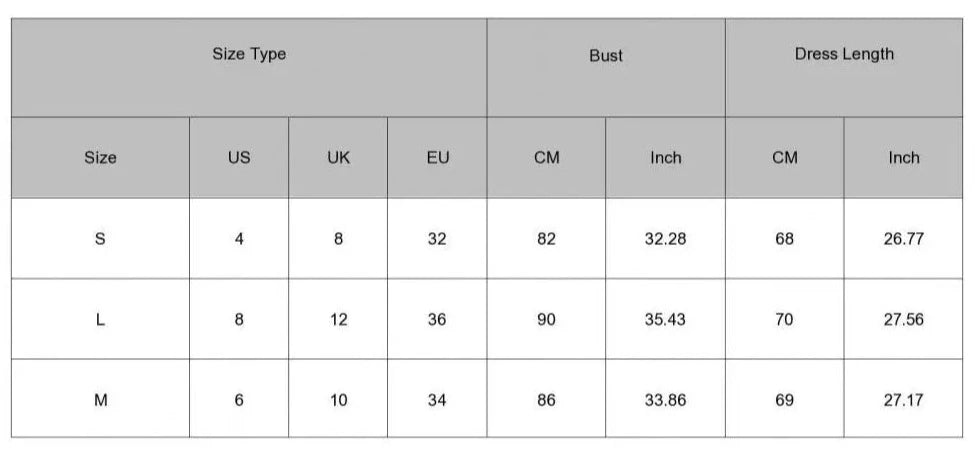Click the Size Type header cell
Screen dimensions: 975x451
tap(249, 55)
